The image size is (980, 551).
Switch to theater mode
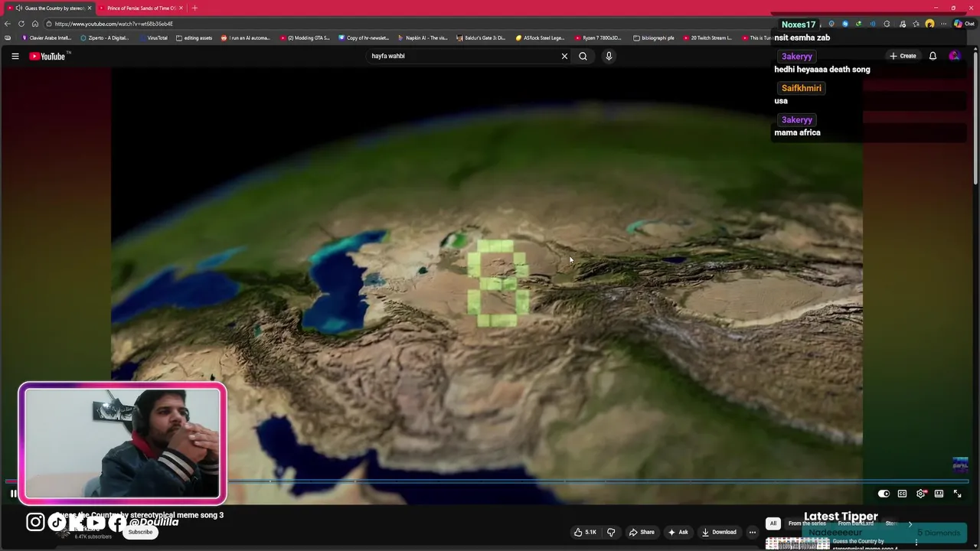939,494
